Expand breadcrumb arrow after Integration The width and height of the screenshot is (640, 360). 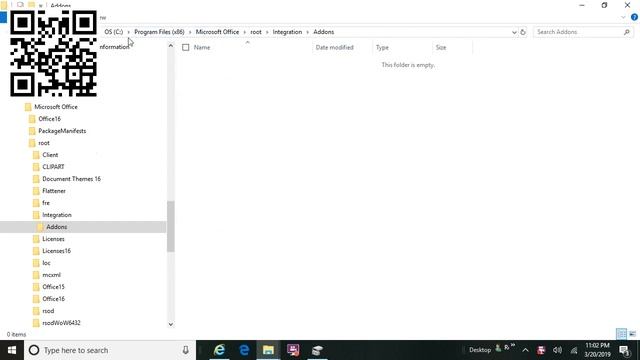coord(307,32)
